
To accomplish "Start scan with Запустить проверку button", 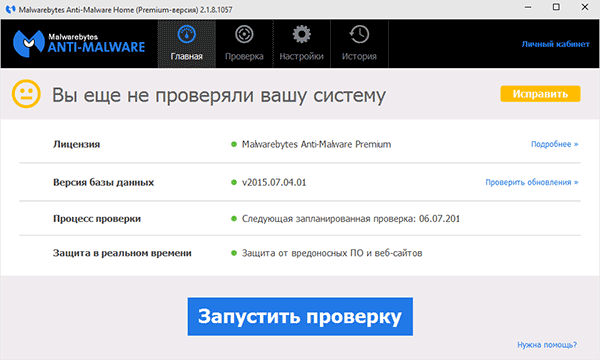I will tap(300, 316).
